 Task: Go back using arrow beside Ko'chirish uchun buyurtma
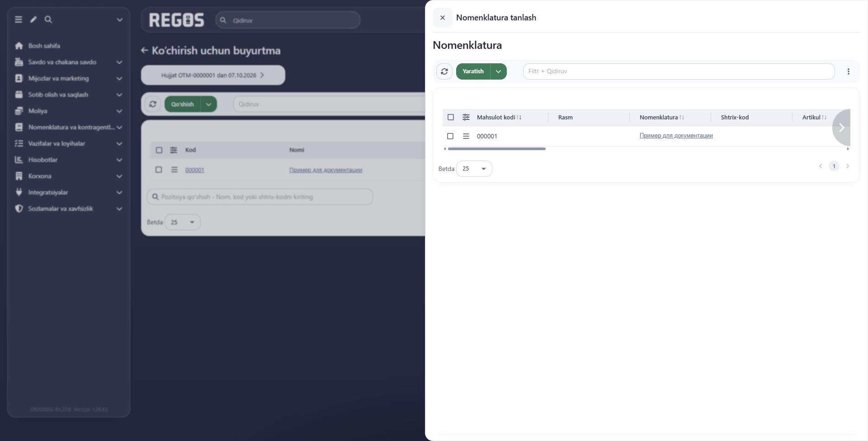[x=145, y=51]
